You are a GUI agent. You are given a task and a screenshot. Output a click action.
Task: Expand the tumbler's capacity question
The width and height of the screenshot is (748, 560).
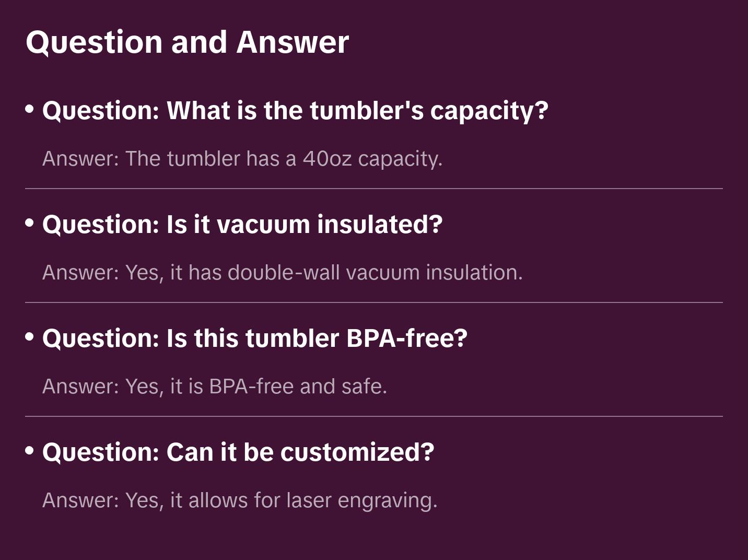295,111
